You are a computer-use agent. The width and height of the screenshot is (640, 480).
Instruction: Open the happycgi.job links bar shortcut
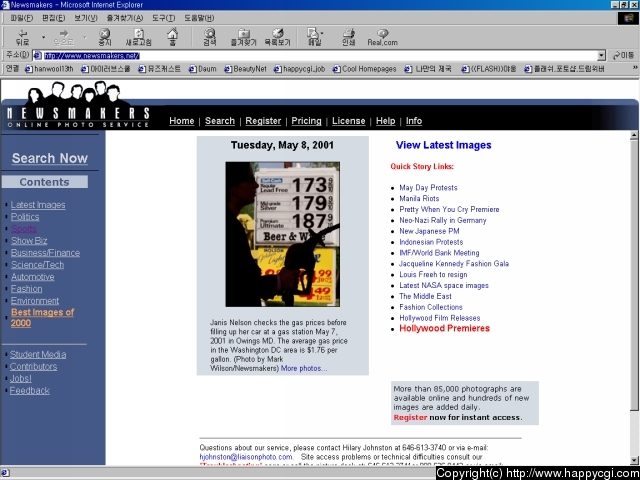coord(299,69)
